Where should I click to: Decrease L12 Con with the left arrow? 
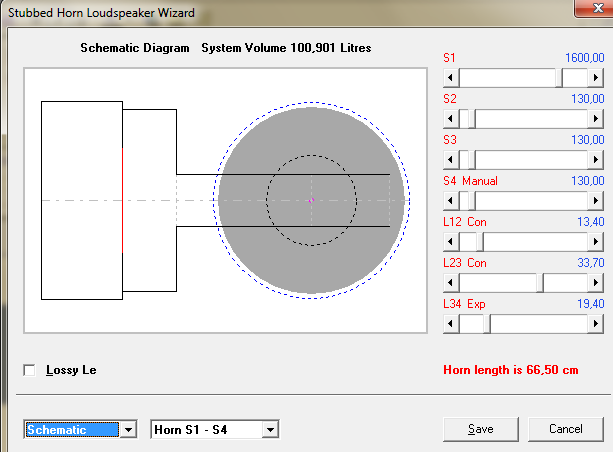(x=451, y=242)
